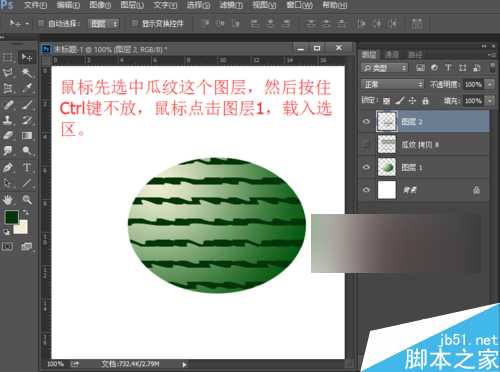Select the Gradient tool
The image size is (500, 372).
(27, 135)
